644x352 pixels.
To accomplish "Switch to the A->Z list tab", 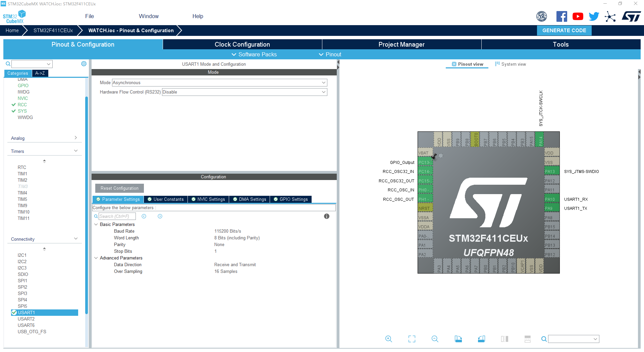I will click(x=40, y=73).
